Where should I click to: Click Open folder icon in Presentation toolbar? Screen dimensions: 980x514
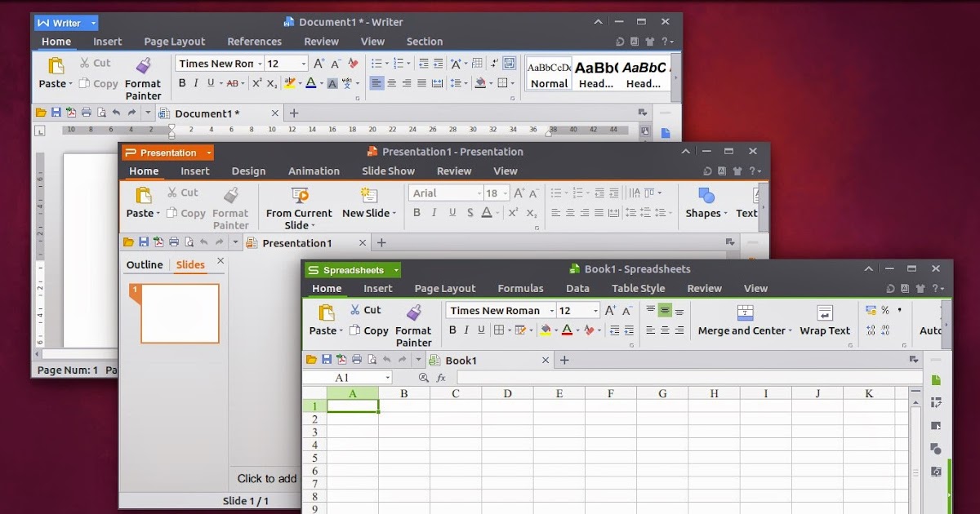[128, 242]
